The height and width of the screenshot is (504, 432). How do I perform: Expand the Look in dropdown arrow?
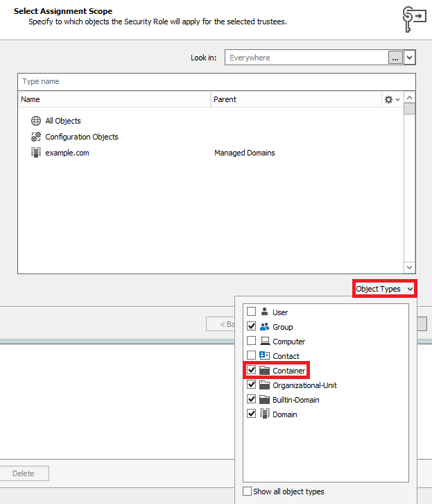[x=410, y=58]
